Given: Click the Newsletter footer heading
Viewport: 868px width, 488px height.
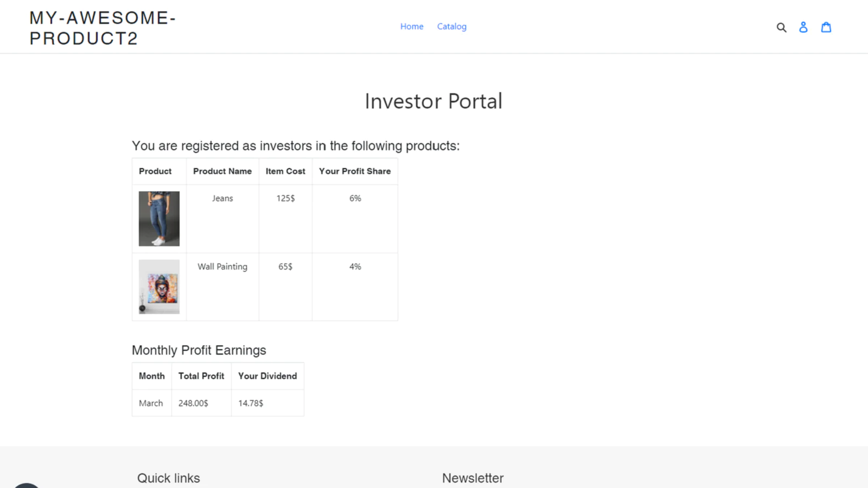Looking at the screenshot, I should point(473,478).
